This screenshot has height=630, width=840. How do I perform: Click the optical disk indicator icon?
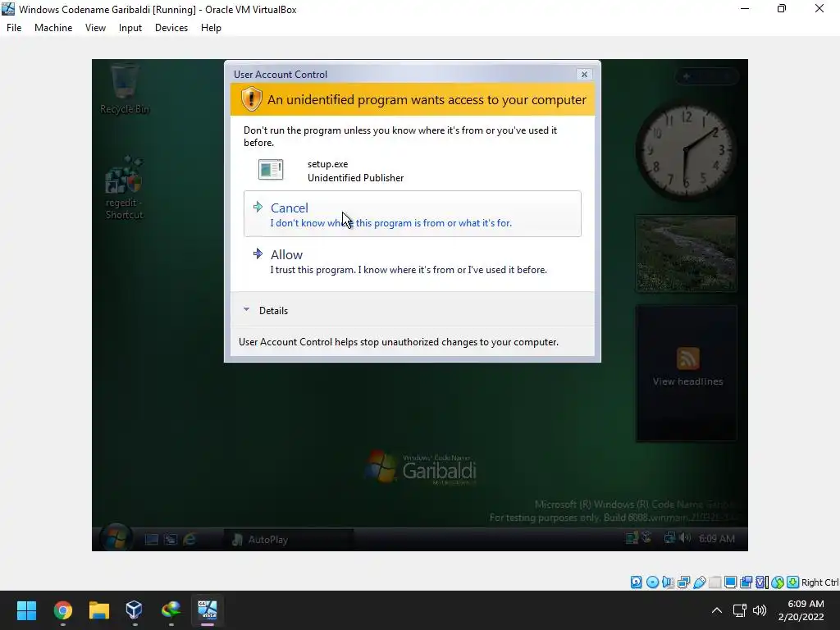[652, 582]
